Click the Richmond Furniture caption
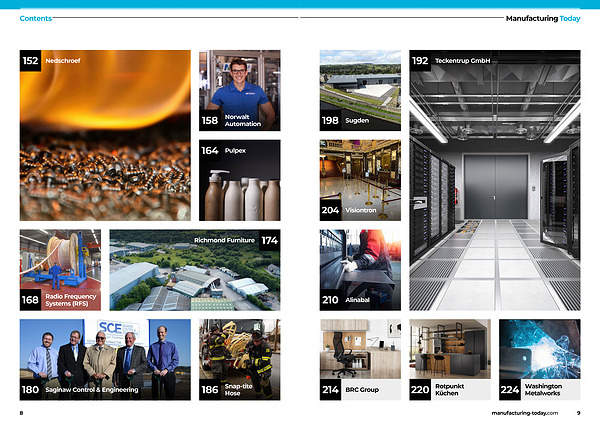 tap(224, 240)
